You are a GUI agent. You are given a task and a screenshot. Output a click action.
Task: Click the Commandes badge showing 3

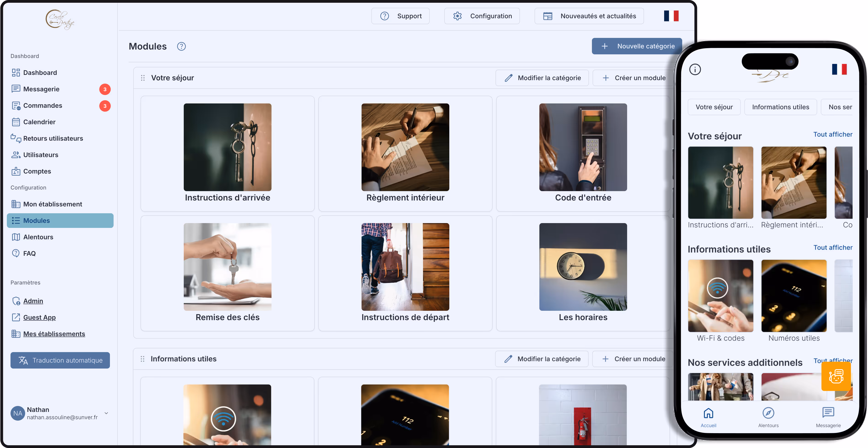click(105, 106)
